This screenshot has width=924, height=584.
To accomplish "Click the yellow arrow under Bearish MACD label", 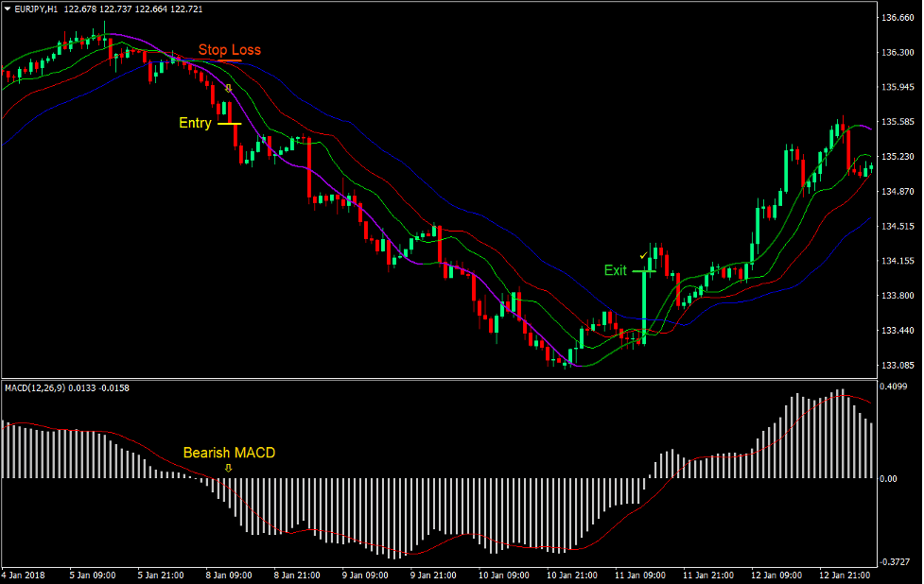I will click(x=227, y=470).
